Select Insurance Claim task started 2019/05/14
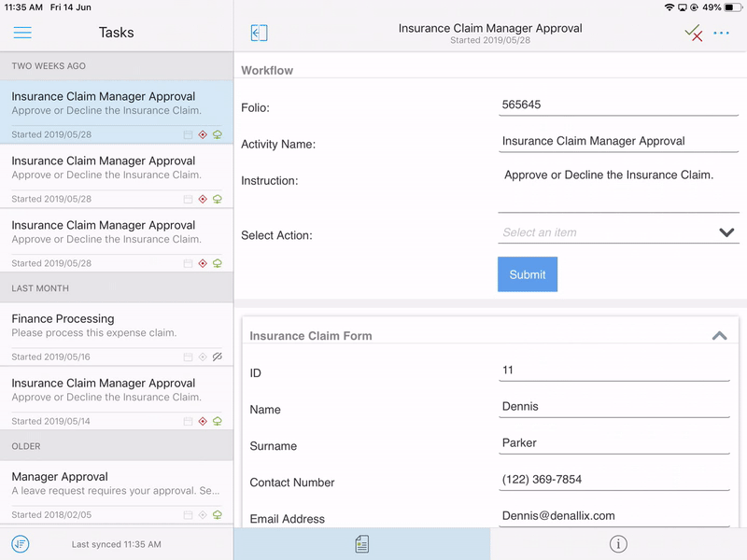This screenshot has height=560, width=747. tap(103, 390)
